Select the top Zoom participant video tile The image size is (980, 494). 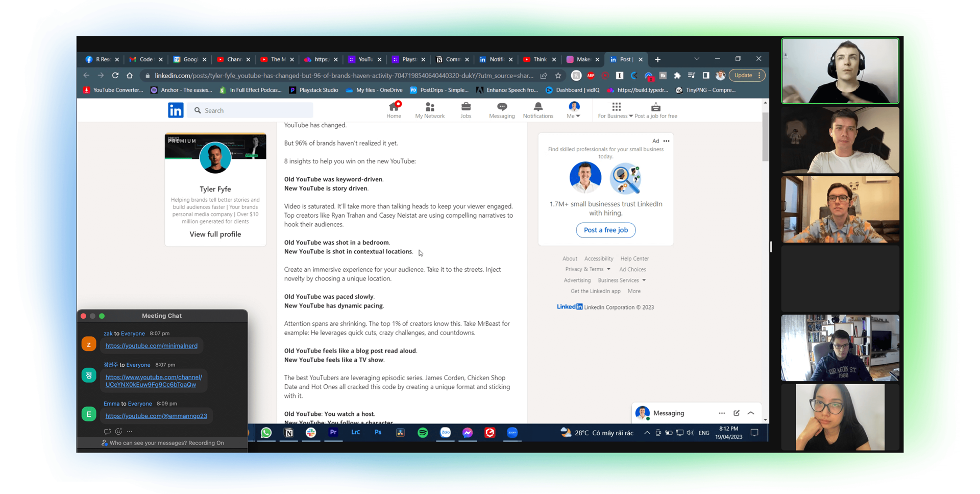point(840,71)
